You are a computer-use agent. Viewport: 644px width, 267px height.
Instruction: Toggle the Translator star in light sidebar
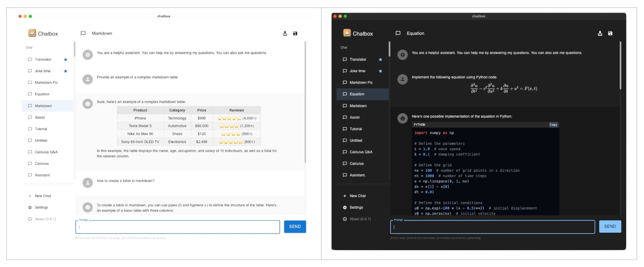(x=65, y=60)
